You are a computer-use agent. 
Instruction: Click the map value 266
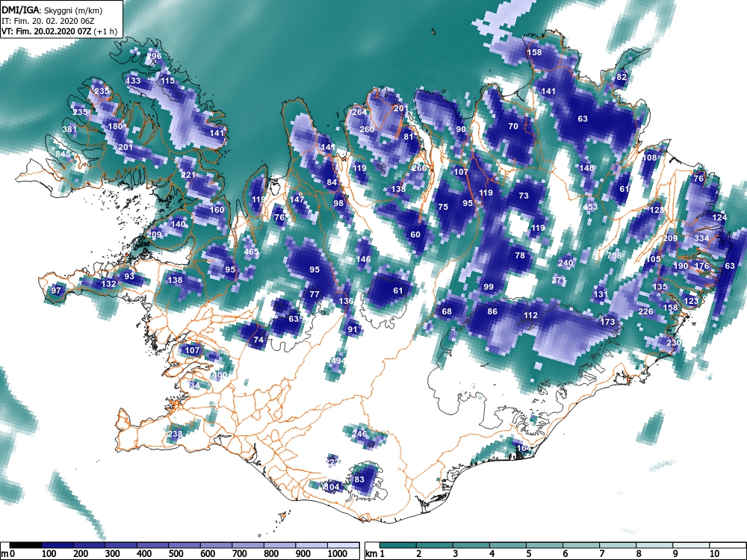click(419, 168)
